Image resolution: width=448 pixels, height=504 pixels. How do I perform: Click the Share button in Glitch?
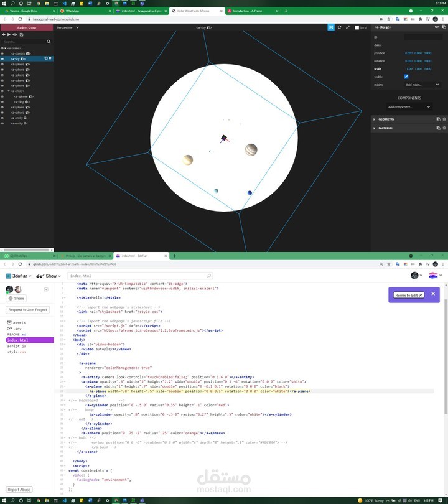click(x=16, y=298)
